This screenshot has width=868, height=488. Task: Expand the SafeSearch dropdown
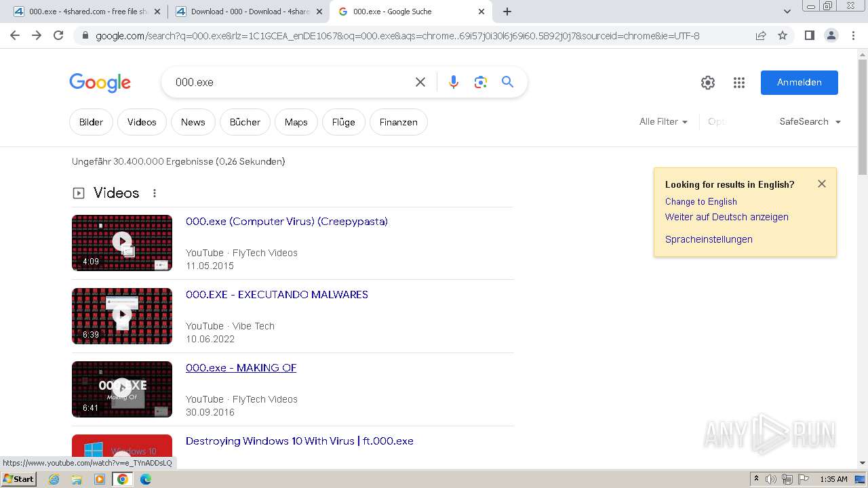pos(810,122)
